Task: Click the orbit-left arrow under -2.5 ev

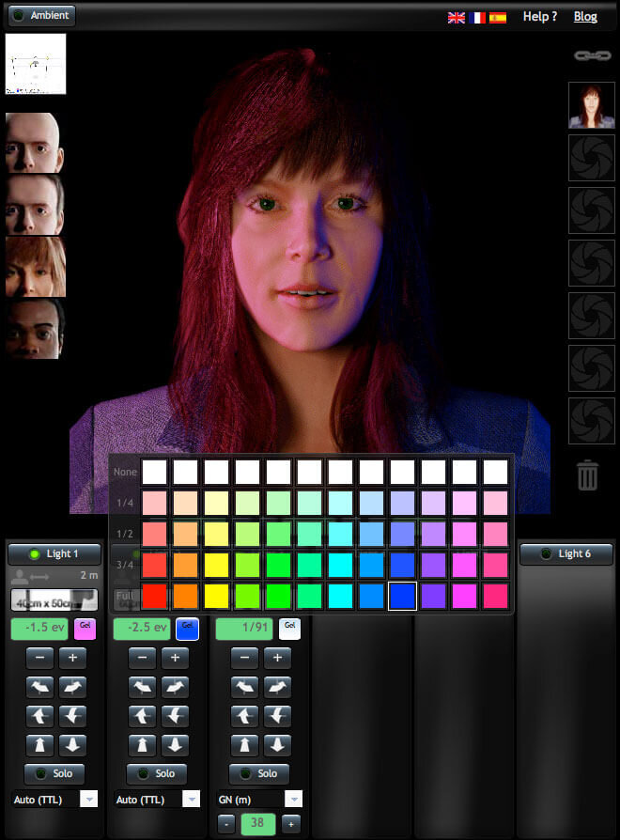Action: click(143, 687)
